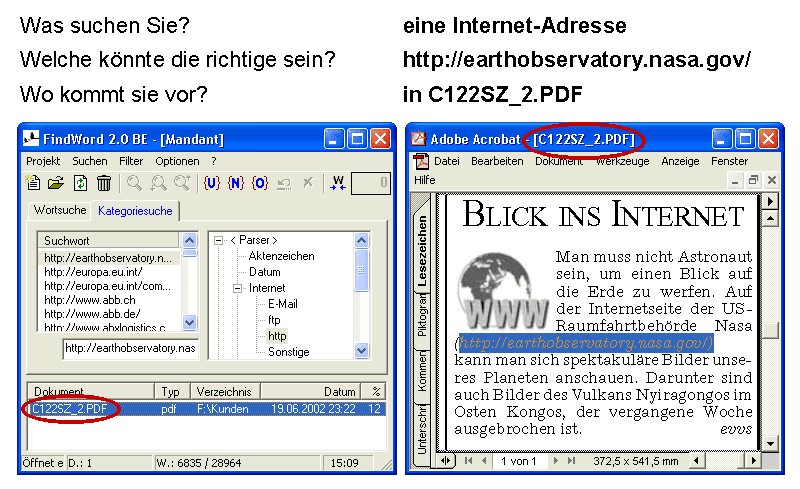800x489 pixels.
Task: Go to last page button in Acrobat
Action: [571, 461]
